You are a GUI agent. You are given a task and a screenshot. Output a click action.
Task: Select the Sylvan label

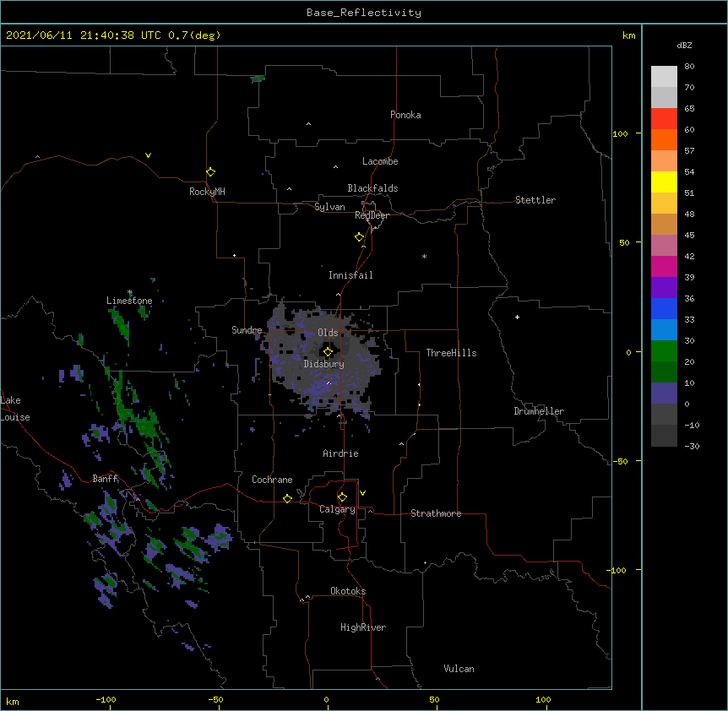329,207
